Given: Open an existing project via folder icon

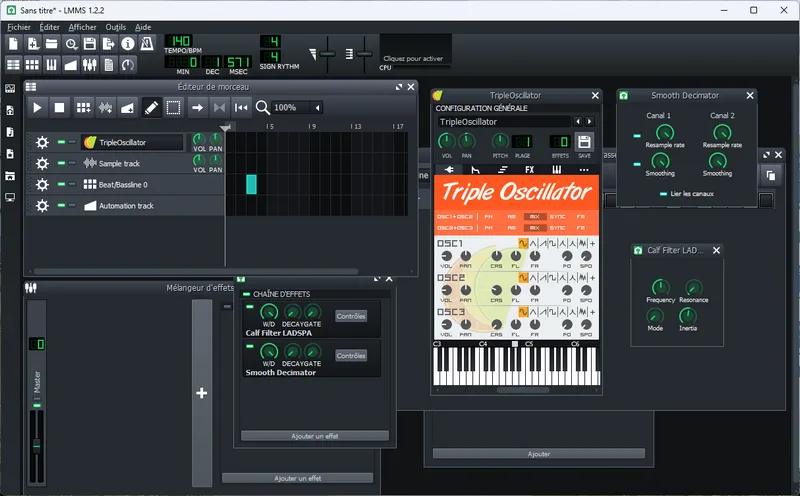Looking at the screenshot, I should coord(52,44).
